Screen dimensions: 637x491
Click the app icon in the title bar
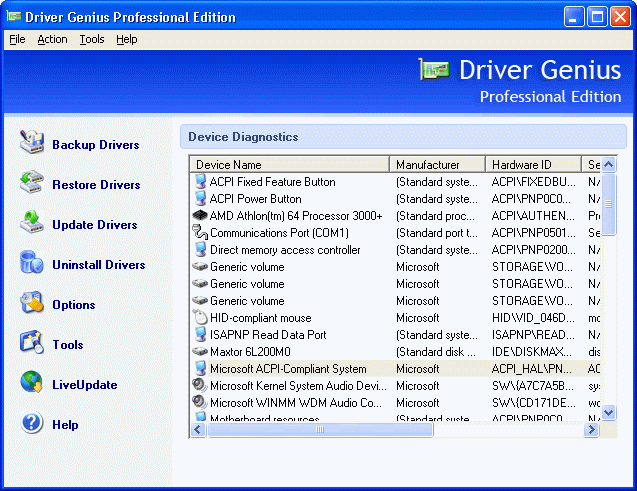click(13, 16)
